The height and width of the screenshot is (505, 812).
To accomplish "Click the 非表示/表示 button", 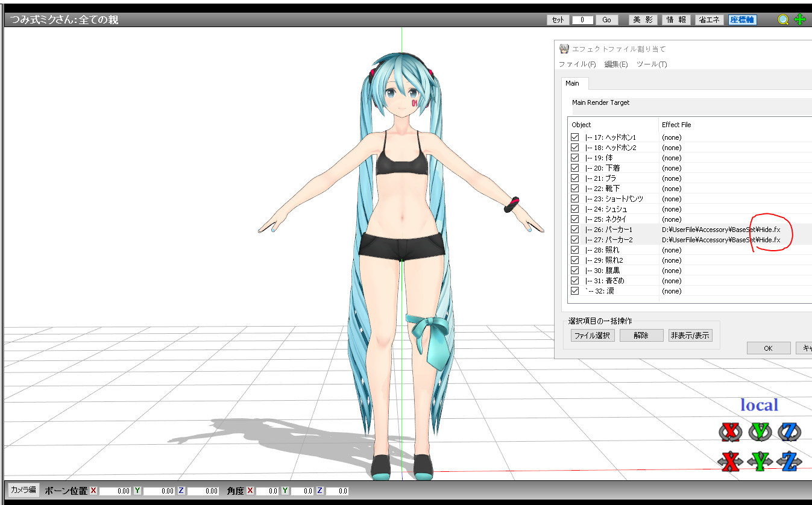I will tap(690, 336).
